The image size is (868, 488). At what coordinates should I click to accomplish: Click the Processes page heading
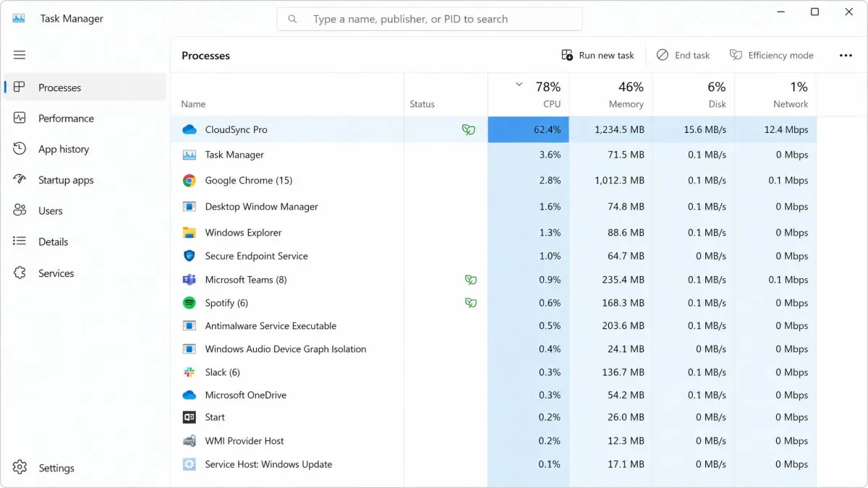point(205,56)
